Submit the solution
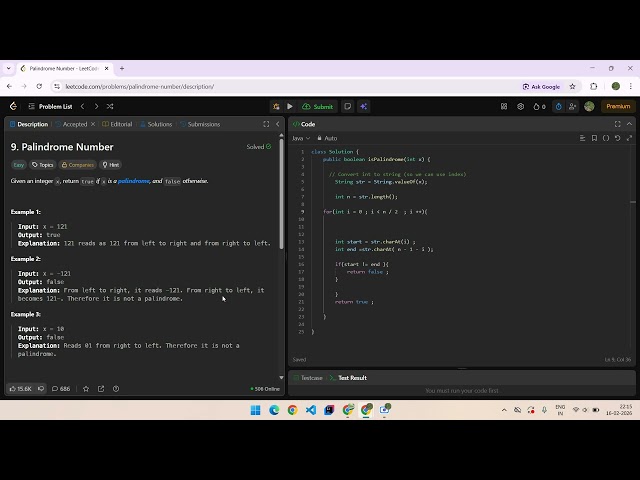Image resolution: width=640 pixels, height=480 pixels. 318,107
